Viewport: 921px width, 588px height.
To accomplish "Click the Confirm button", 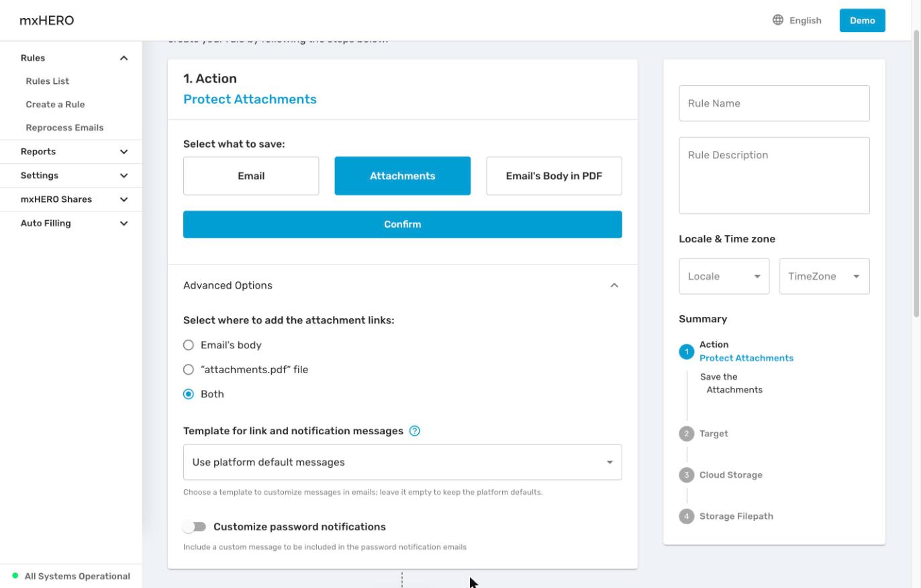I will pos(403,224).
